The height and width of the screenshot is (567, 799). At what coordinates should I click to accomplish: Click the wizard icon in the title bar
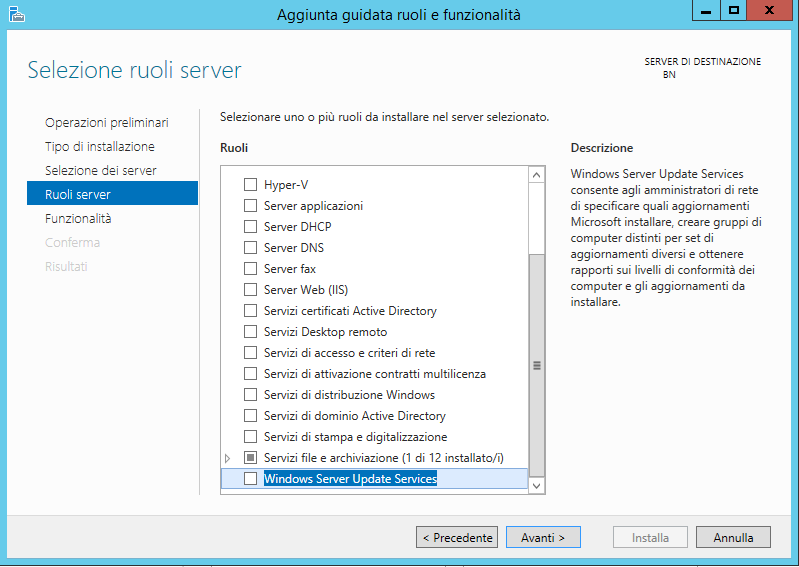click(x=17, y=14)
